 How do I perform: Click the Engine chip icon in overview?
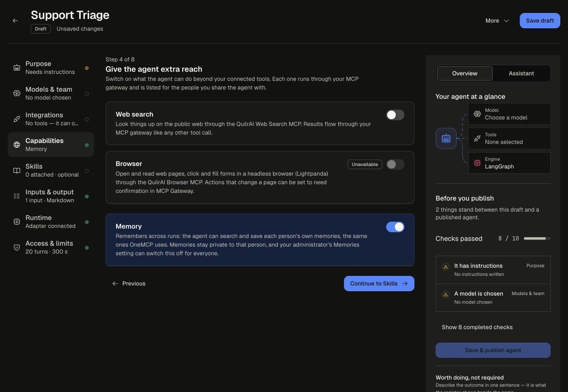pos(477,163)
